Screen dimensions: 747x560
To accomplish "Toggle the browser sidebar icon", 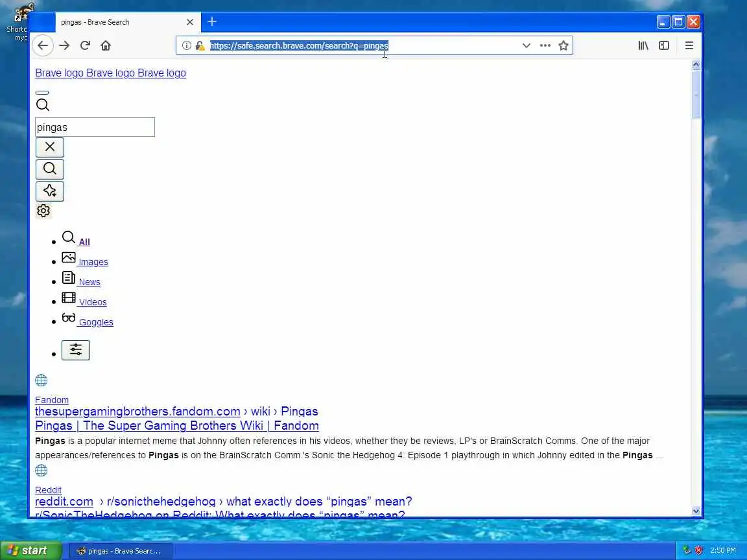I will (x=664, y=46).
